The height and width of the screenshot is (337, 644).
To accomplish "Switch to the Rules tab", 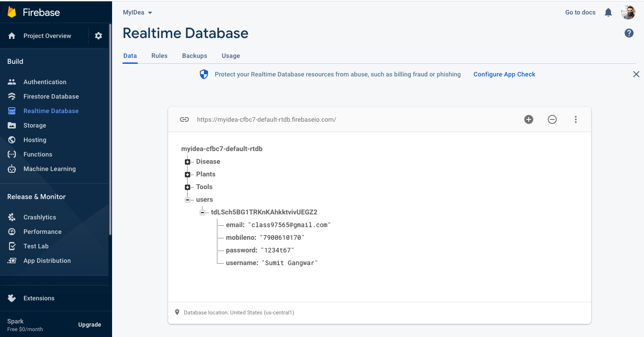I will (160, 56).
